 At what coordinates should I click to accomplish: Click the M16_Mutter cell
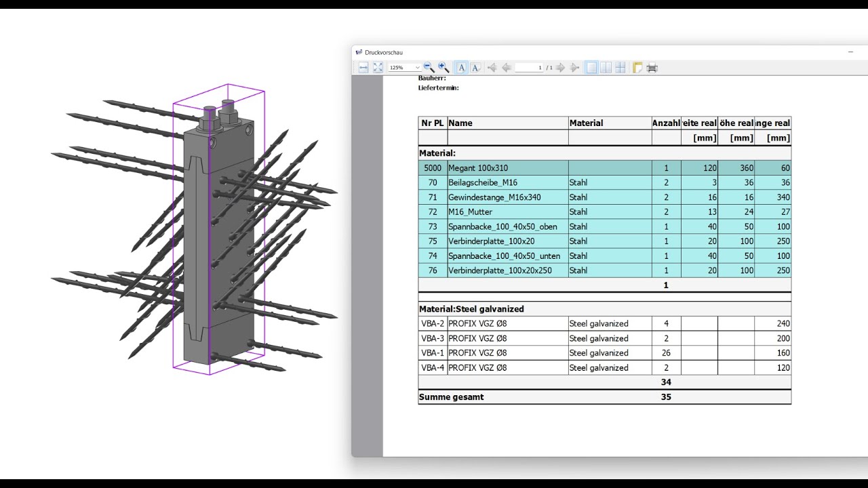click(508, 212)
